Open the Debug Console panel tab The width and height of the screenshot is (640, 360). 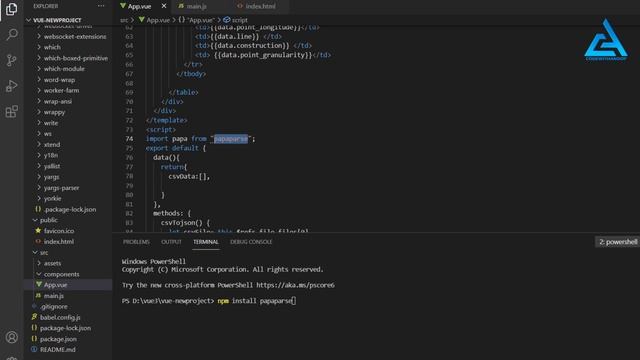click(x=251, y=242)
